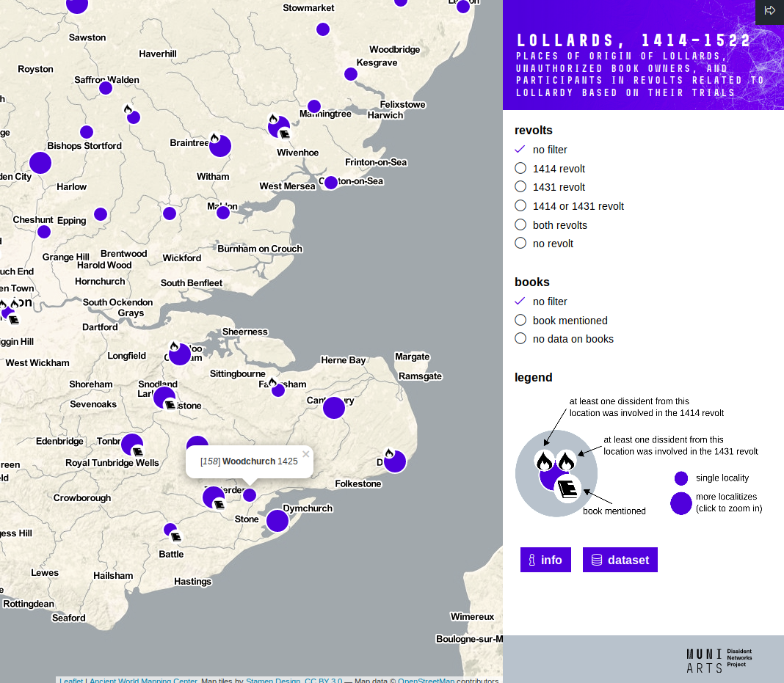Zoom into the large cluster near Bishops Stortford
Screen dimensions: 784x683
click(40, 162)
